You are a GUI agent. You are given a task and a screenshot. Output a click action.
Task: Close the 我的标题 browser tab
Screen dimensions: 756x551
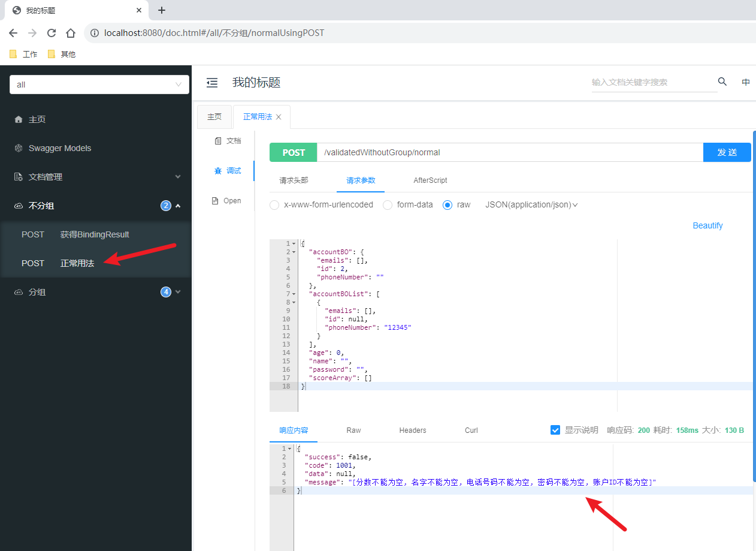click(x=139, y=10)
